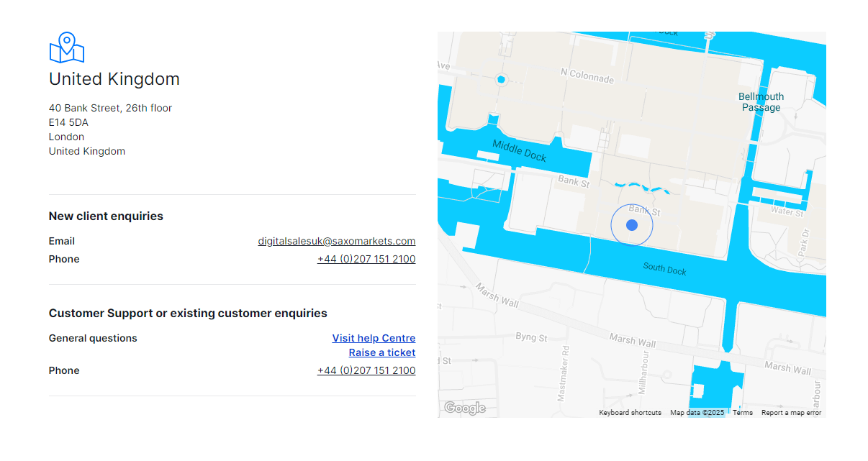Email digitalsalesuk@saxomarkets.com link
868x461 pixels.
click(337, 241)
